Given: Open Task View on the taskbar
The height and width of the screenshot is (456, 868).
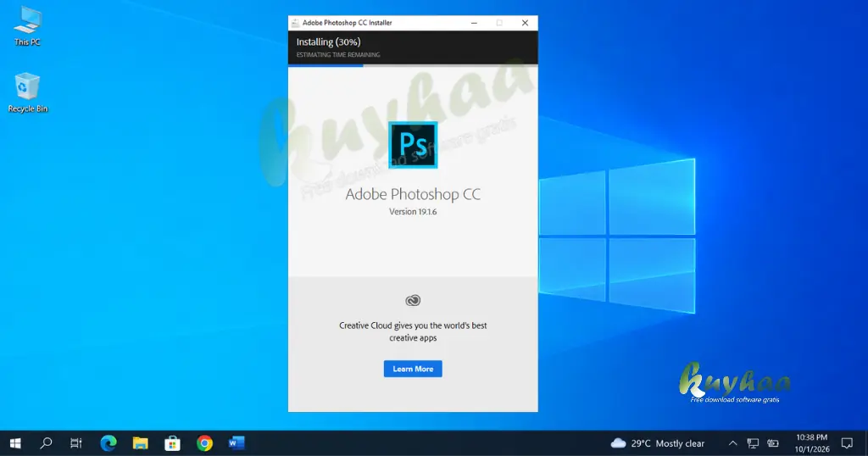Looking at the screenshot, I should (x=75, y=442).
